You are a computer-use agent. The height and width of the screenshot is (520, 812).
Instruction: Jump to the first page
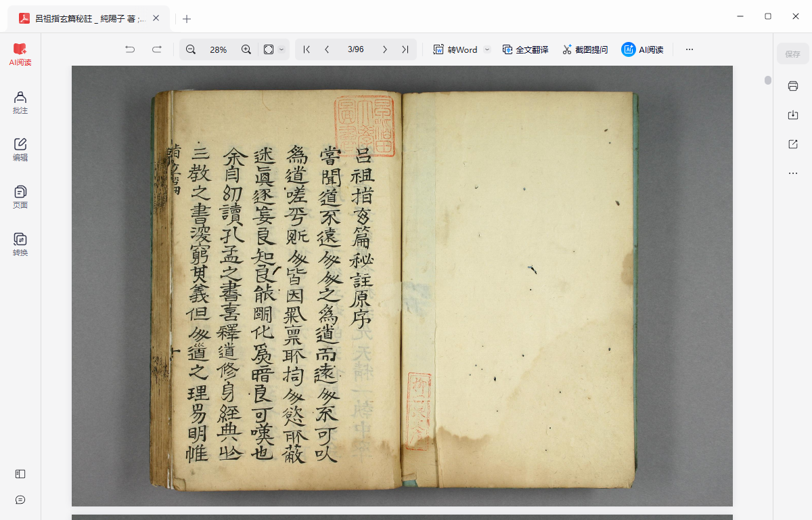[307, 49]
